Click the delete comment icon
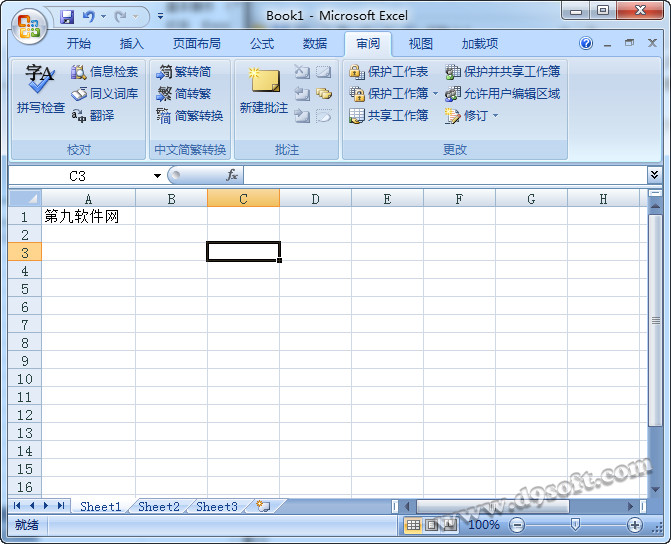 point(302,71)
